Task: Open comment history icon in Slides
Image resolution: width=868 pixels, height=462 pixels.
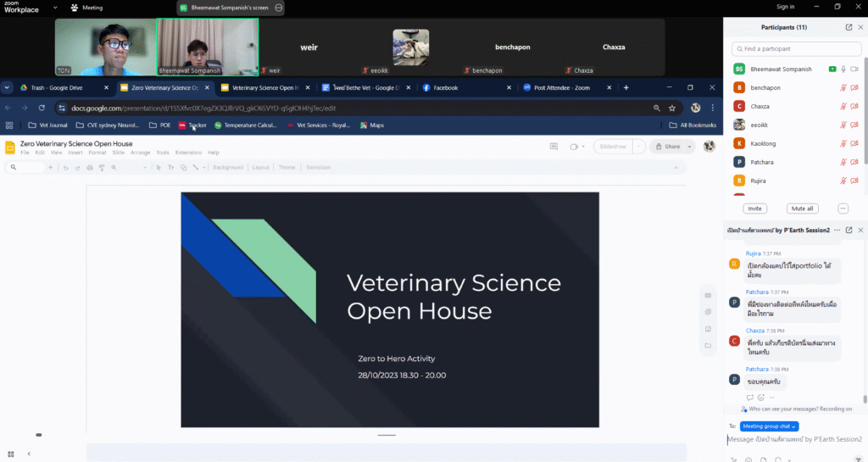Action: [x=554, y=147]
